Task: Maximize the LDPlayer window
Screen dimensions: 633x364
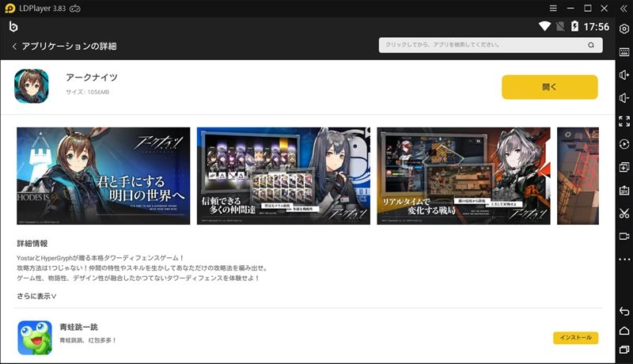Action: coord(588,8)
